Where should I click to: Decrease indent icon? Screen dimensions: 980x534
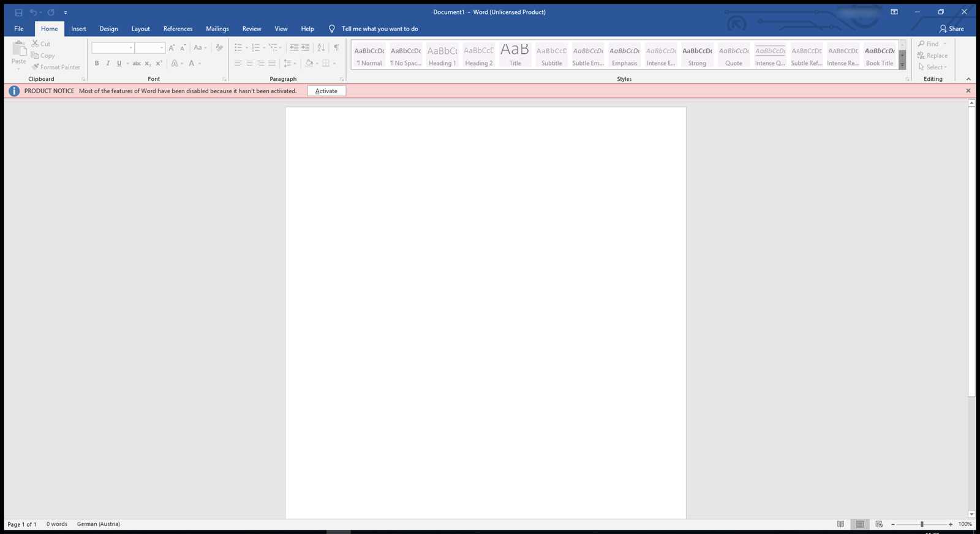click(294, 48)
